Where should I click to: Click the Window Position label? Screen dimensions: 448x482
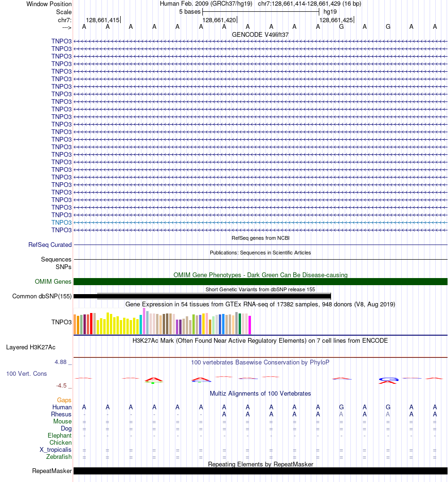point(49,4)
